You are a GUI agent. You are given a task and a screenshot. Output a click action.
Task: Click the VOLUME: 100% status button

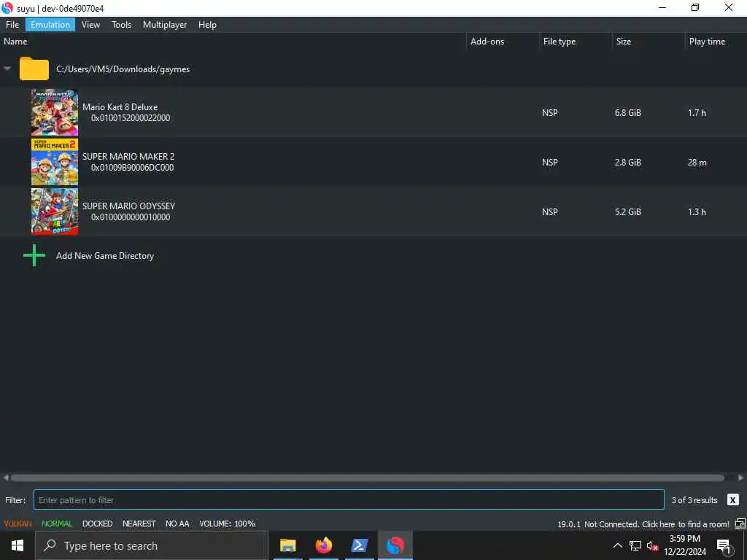pos(228,524)
